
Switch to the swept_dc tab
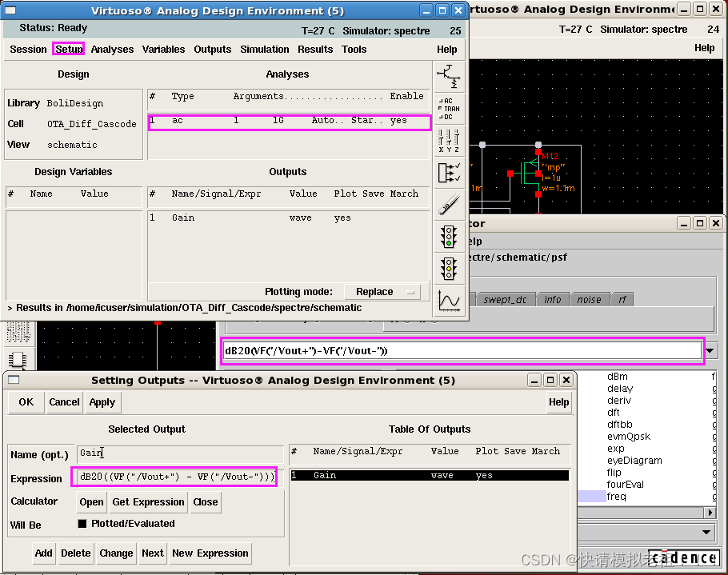(505, 300)
